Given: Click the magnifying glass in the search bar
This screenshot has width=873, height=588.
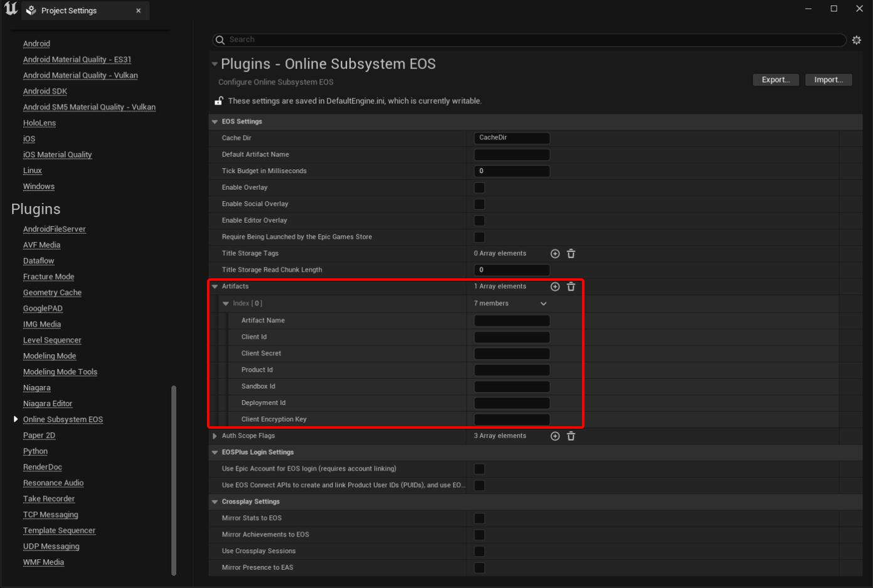Looking at the screenshot, I should [x=220, y=39].
